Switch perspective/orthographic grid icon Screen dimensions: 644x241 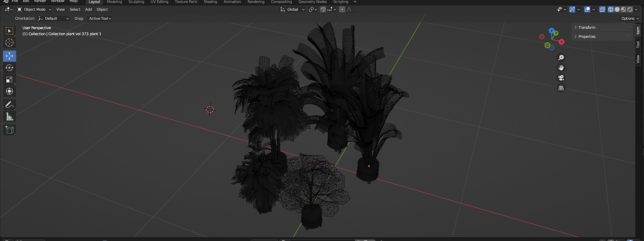point(561,88)
